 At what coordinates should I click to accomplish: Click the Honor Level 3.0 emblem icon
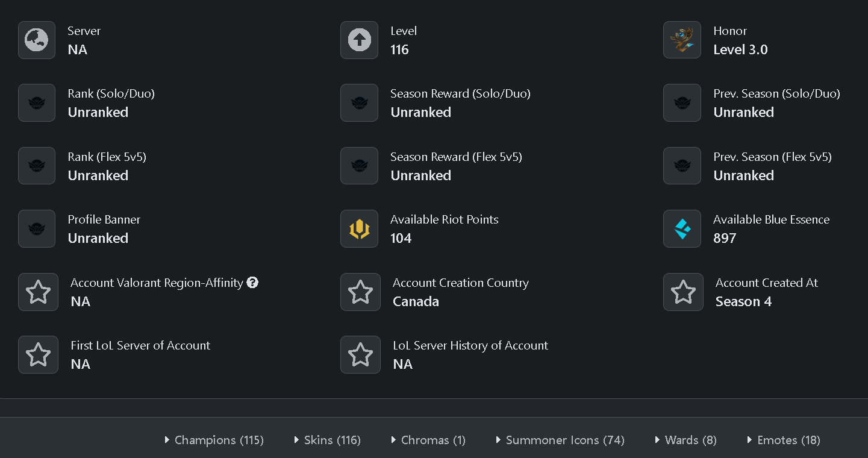click(682, 40)
